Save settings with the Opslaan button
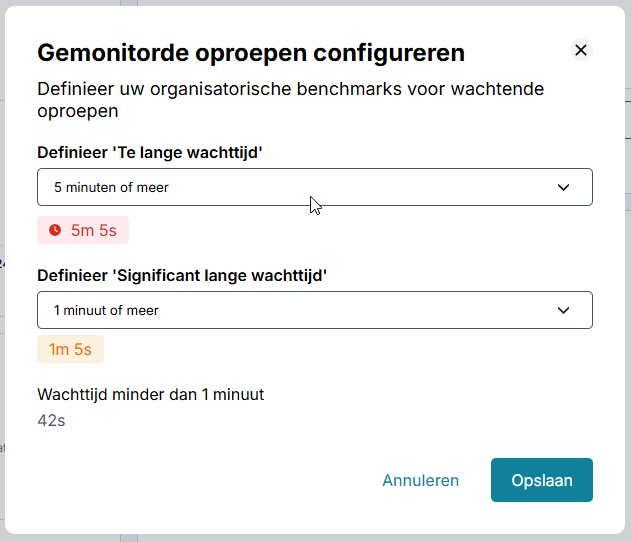 (x=541, y=480)
